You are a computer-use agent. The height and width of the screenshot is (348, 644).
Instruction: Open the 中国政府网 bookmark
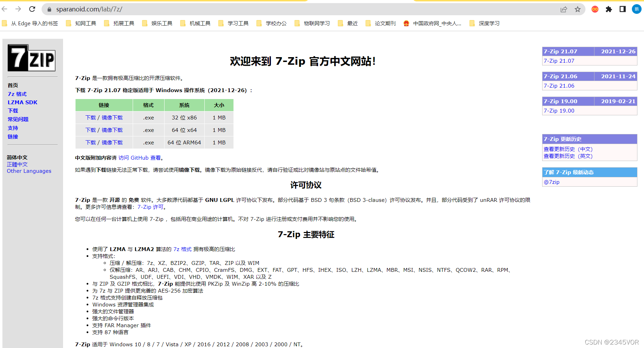pos(433,23)
